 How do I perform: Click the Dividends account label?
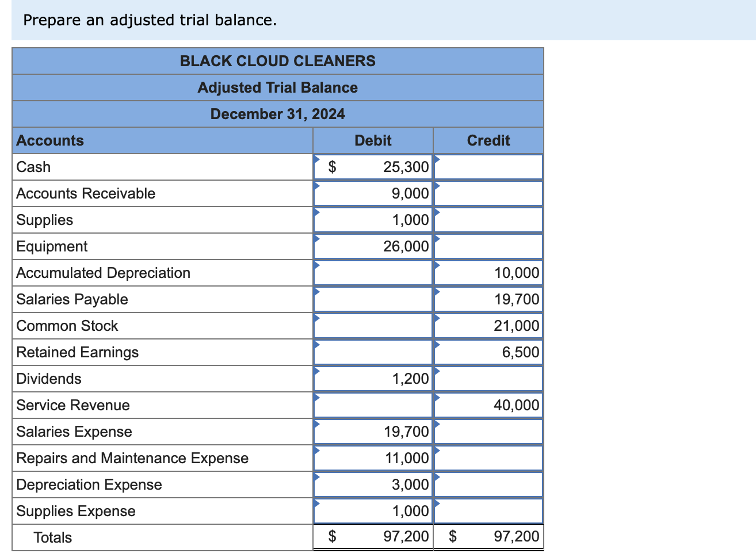coord(49,379)
